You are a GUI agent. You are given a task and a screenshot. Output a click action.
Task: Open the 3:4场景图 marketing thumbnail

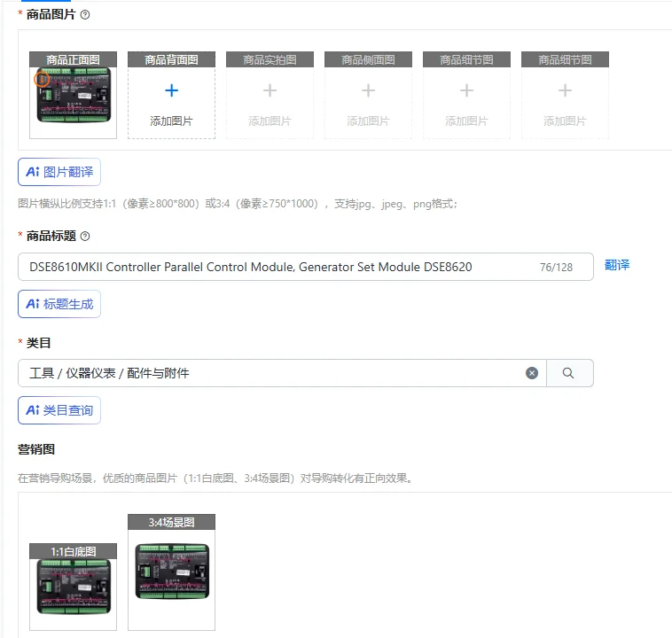[172, 572]
